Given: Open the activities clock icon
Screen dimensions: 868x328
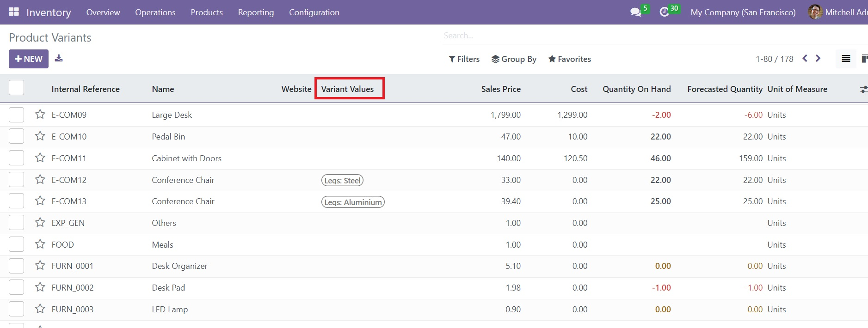Looking at the screenshot, I should point(665,12).
